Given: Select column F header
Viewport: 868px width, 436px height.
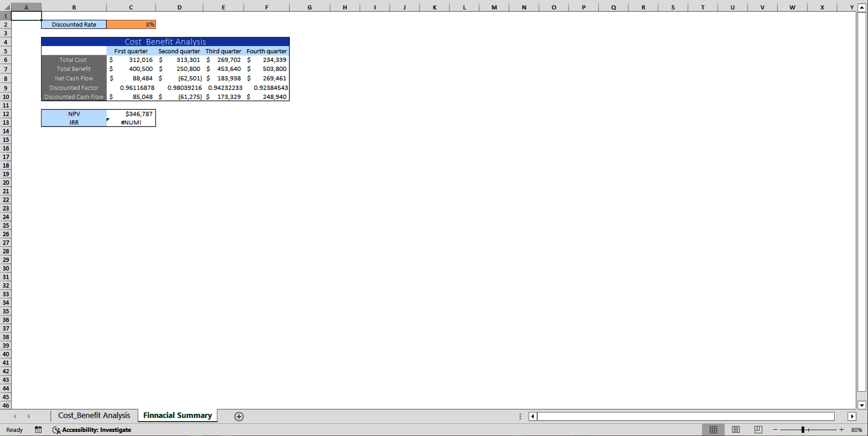Looking at the screenshot, I should (267, 7).
